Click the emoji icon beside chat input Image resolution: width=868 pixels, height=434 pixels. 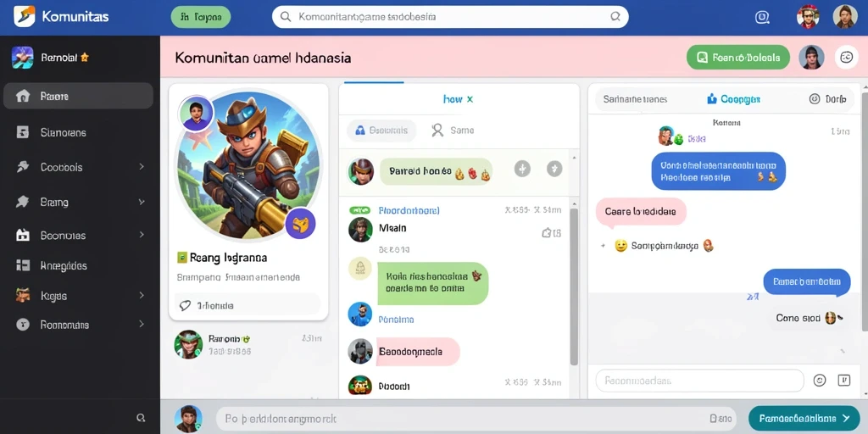[x=820, y=381]
